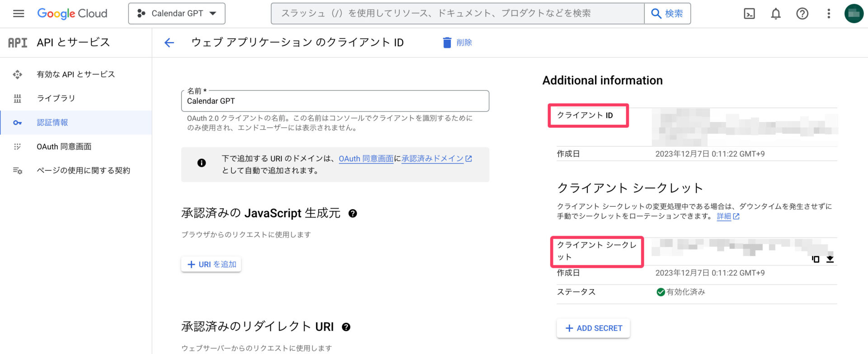868x354 pixels.
Task: Click the ADD SECRET button
Action: tap(593, 328)
